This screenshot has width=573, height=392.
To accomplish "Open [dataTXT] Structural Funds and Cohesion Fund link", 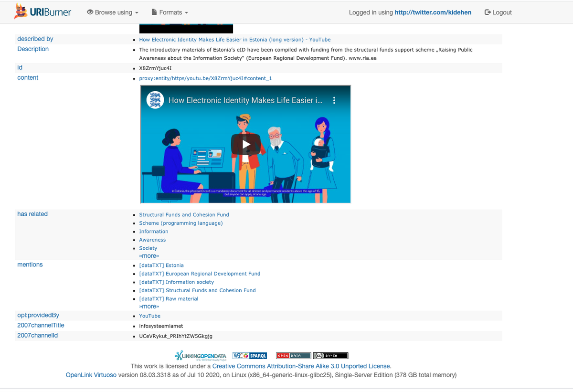I will [197, 290].
